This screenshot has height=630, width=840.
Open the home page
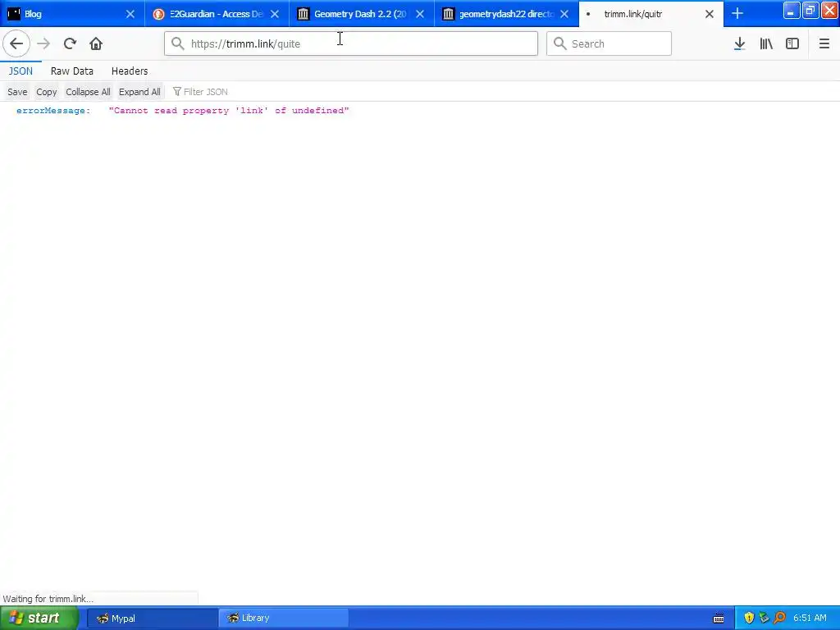(x=96, y=43)
